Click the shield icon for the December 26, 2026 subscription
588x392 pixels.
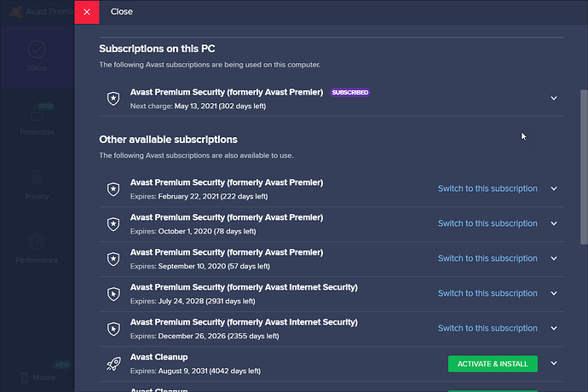tap(112, 329)
